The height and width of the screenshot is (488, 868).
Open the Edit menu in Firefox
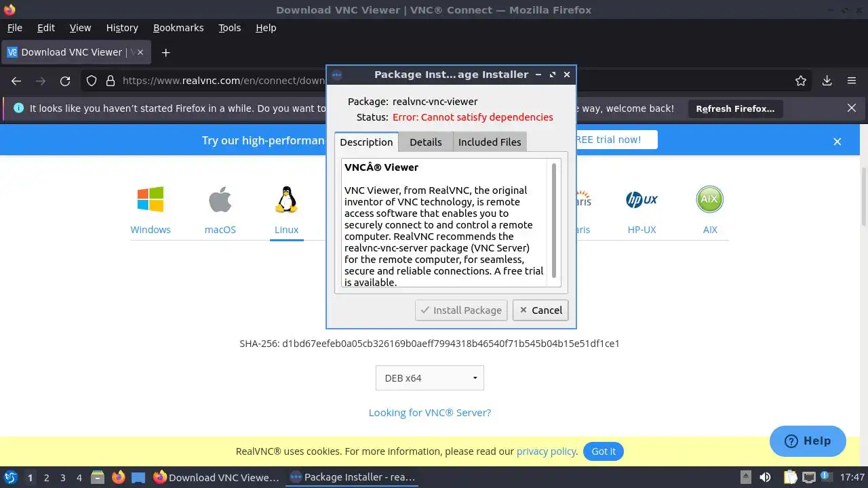point(46,28)
